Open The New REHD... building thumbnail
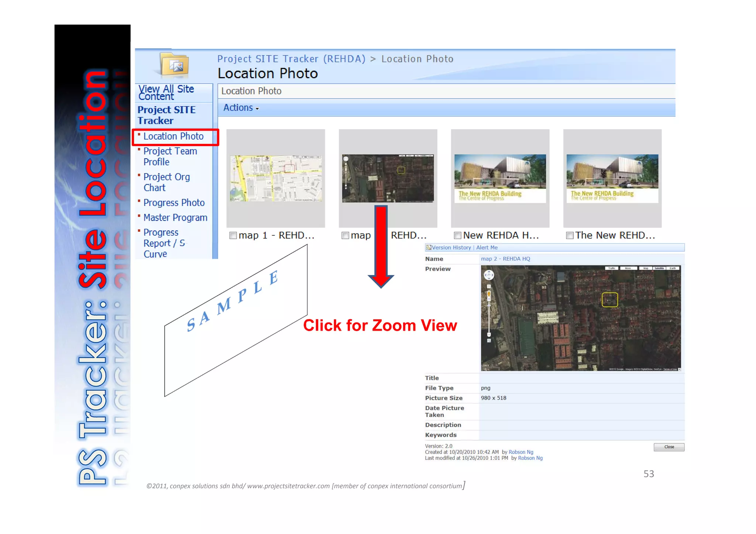This screenshot has height=534, width=756. click(612, 179)
